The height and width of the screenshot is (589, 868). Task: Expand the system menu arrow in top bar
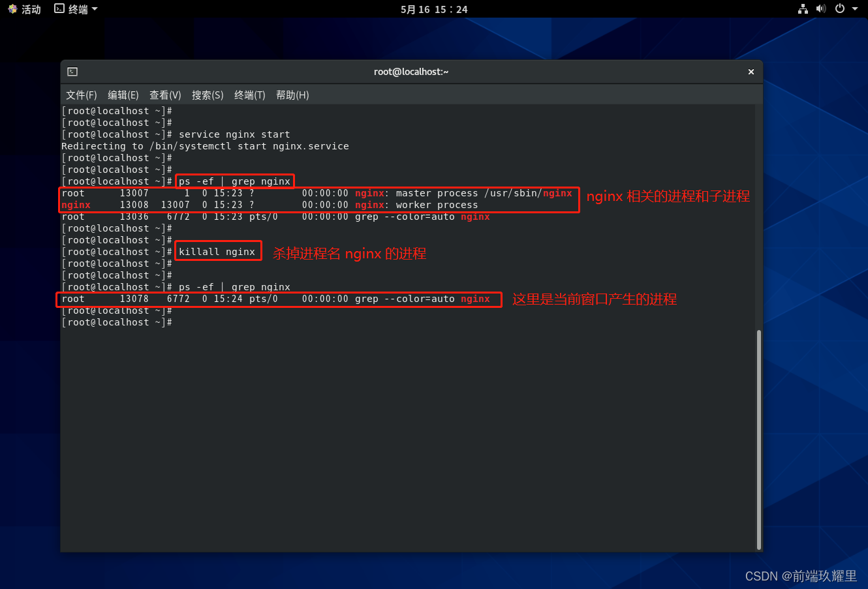855,9
